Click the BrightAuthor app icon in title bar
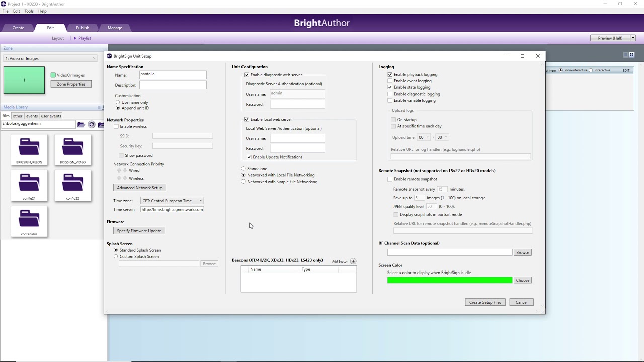The image size is (644, 362). coord(4,4)
